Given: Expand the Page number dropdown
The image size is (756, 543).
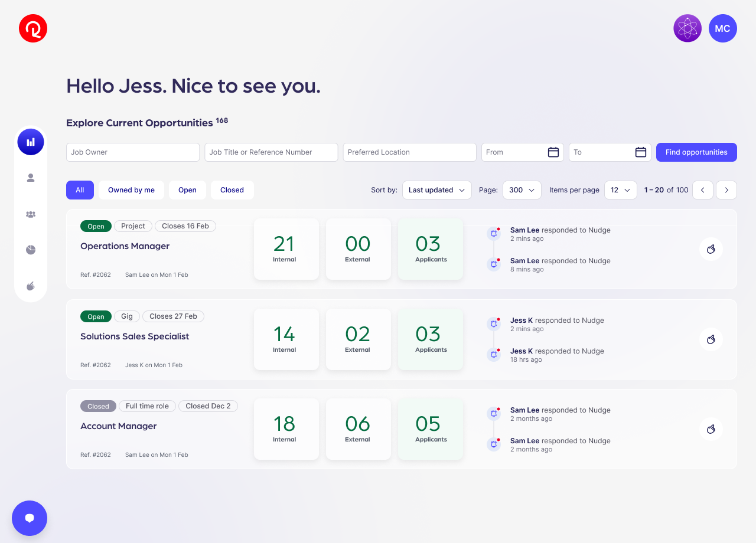Looking at the screenshot, I should coord(522,190).
